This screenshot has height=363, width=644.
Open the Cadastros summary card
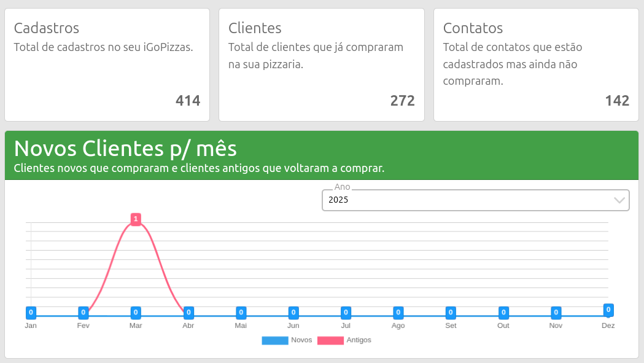107,64
